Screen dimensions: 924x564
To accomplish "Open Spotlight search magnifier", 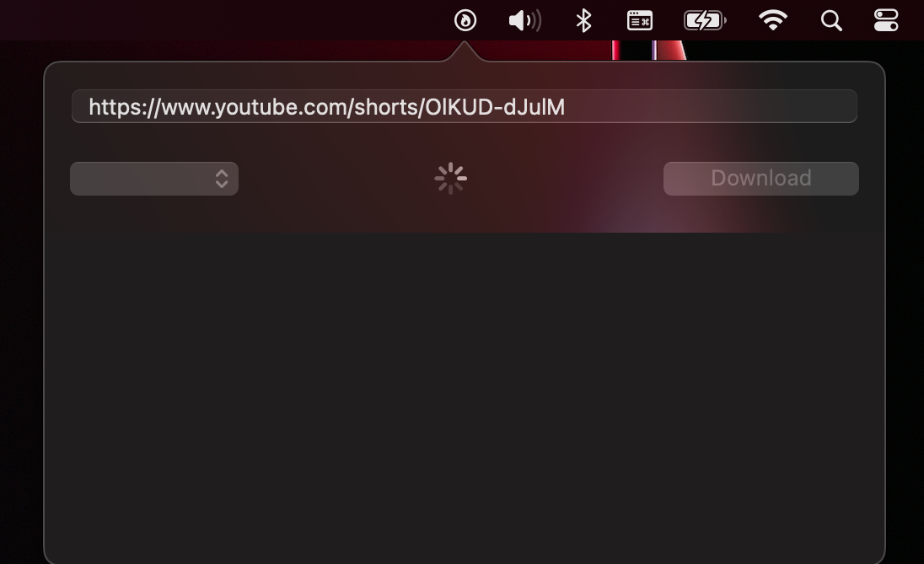I will pos(831,20).
